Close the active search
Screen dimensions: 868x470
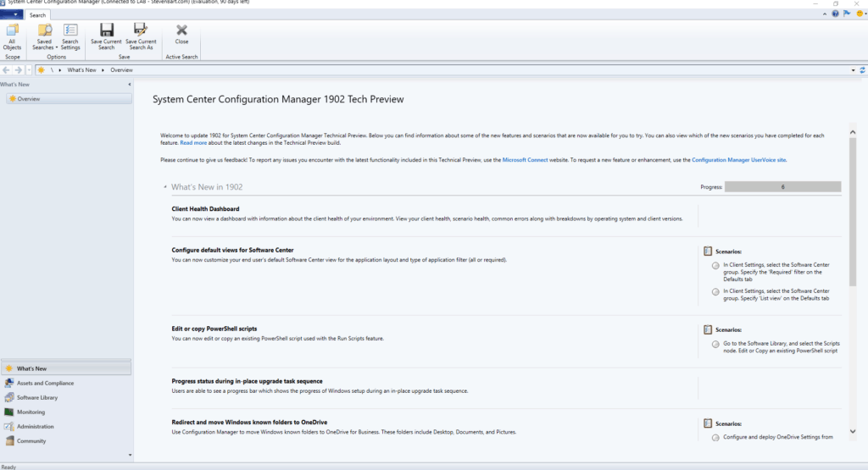(181, 34)
